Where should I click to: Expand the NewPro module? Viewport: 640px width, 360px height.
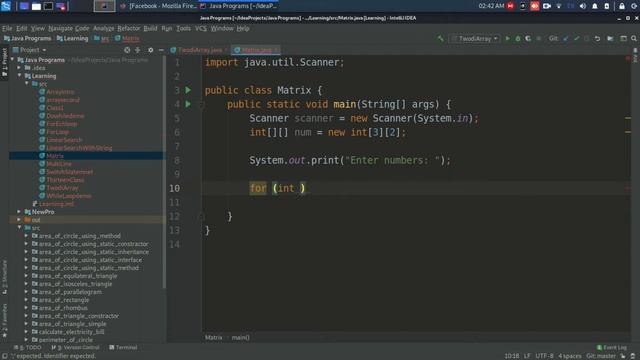[x=19, y=212]
